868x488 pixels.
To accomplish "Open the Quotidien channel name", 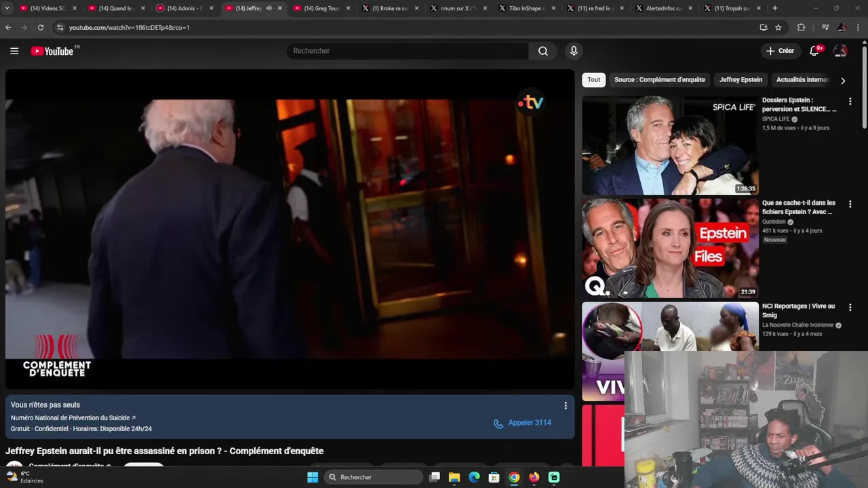I will 774,222.
